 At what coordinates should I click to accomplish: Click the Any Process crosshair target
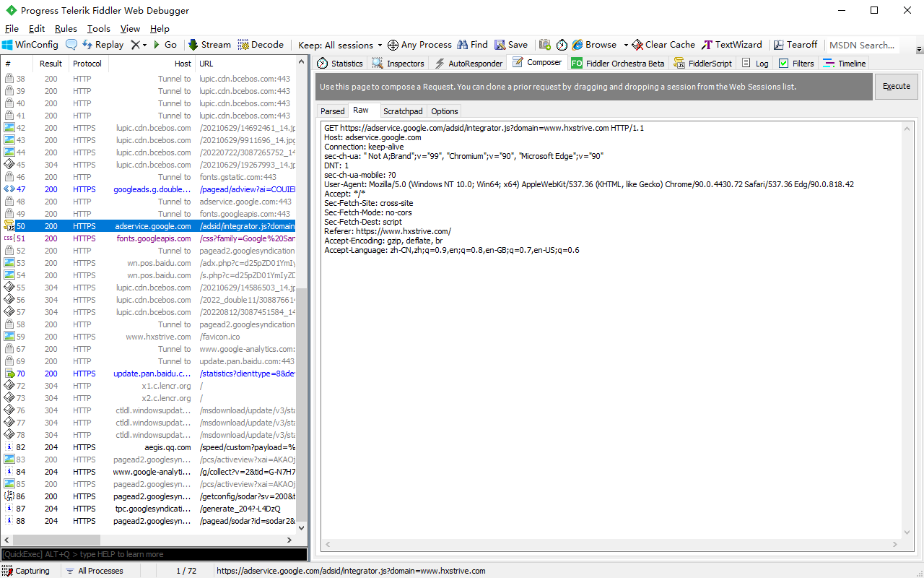(x=419, y=45)
